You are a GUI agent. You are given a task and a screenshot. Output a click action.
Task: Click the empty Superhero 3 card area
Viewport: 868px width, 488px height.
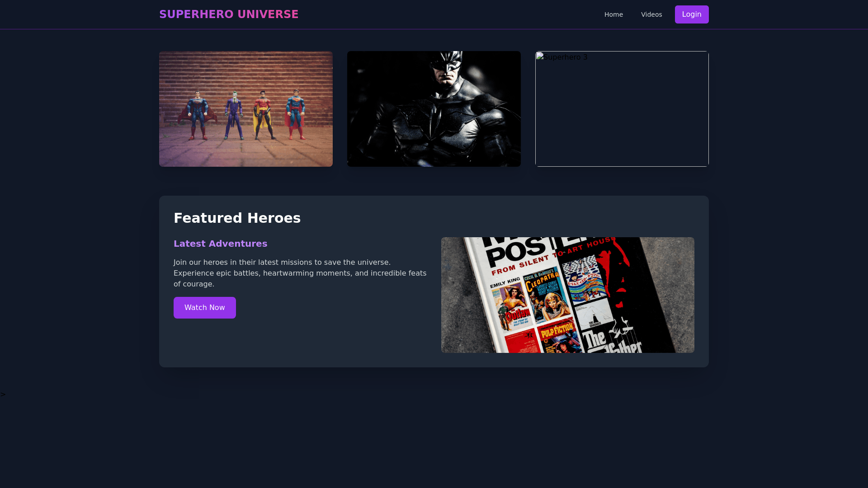click(x=622, y=117)
